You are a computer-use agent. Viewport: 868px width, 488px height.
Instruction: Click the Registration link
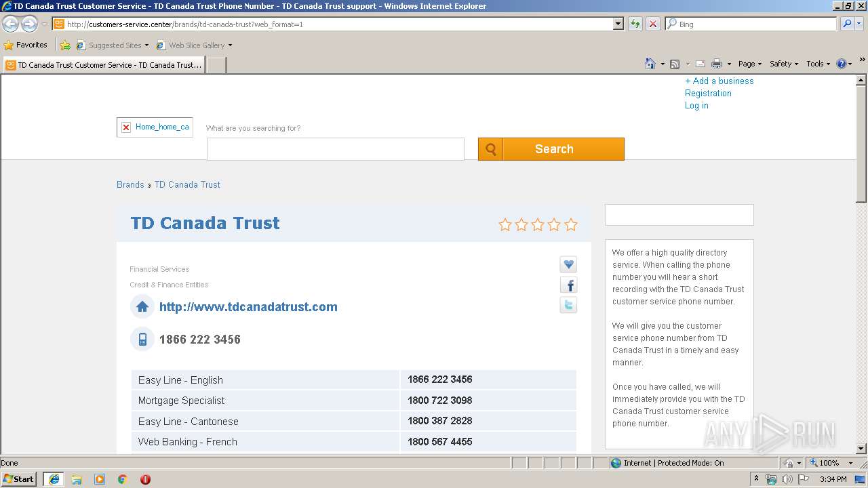pyautogui.click(x=708, y=93)
